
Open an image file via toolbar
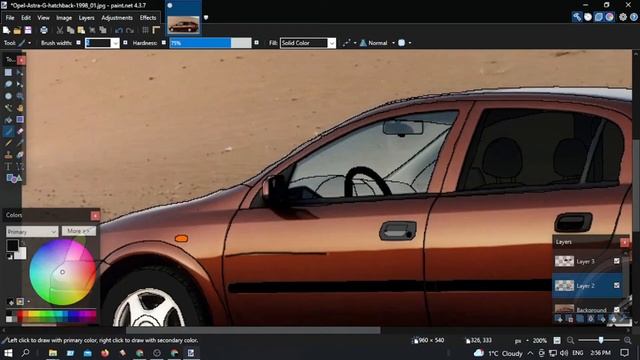[17, 30]
